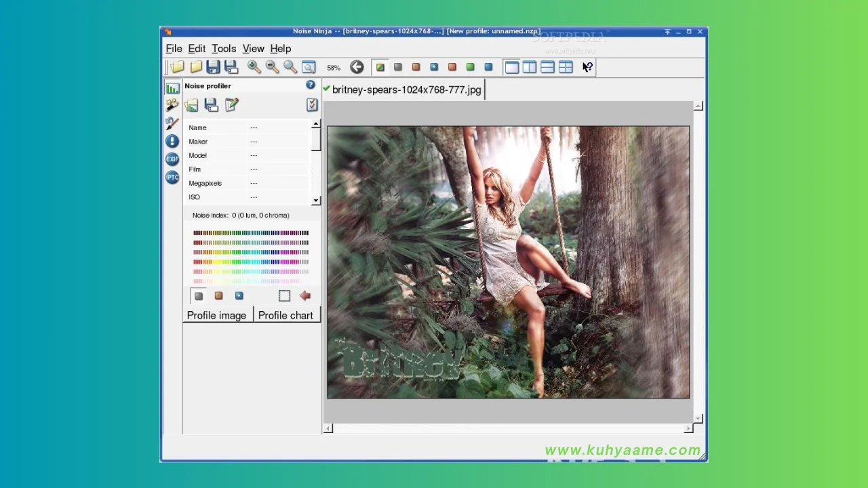This screenshot has width=868, height=488.
Task: Click the checklist icon in Noise profiler
Action: (312, 104)
